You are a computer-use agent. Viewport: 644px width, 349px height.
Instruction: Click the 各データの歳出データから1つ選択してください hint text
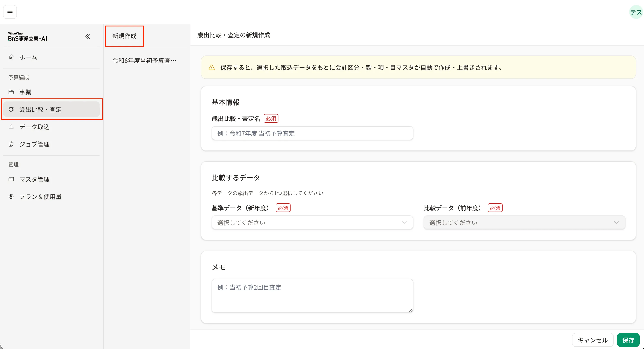(x=268, y=193)
